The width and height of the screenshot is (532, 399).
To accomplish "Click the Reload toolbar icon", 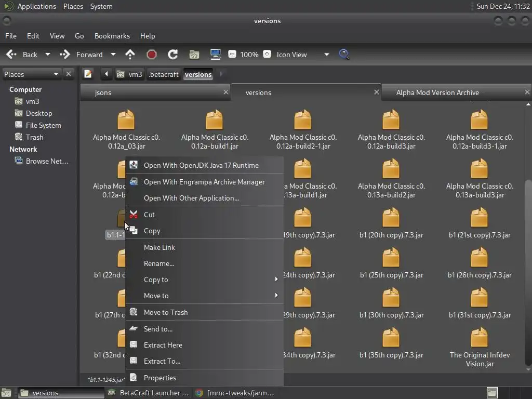I will 173,55.
